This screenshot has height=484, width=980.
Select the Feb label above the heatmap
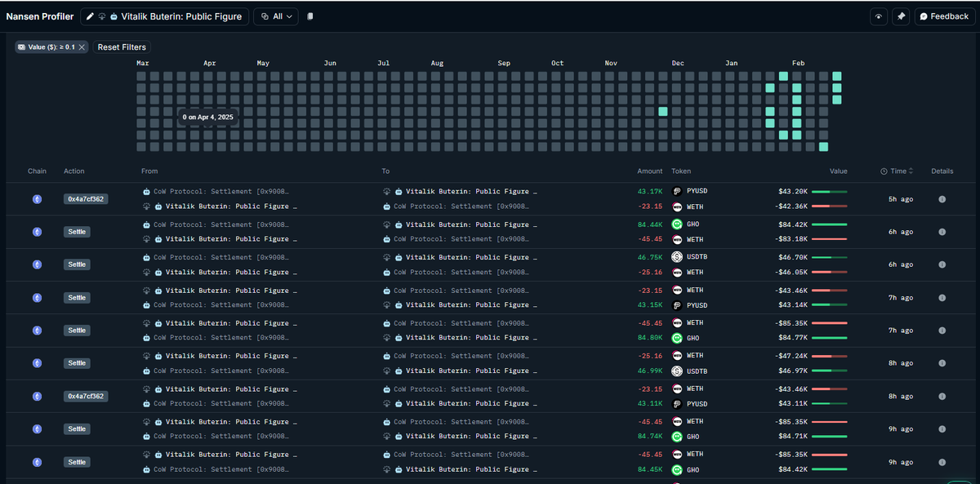coord(798,62)
